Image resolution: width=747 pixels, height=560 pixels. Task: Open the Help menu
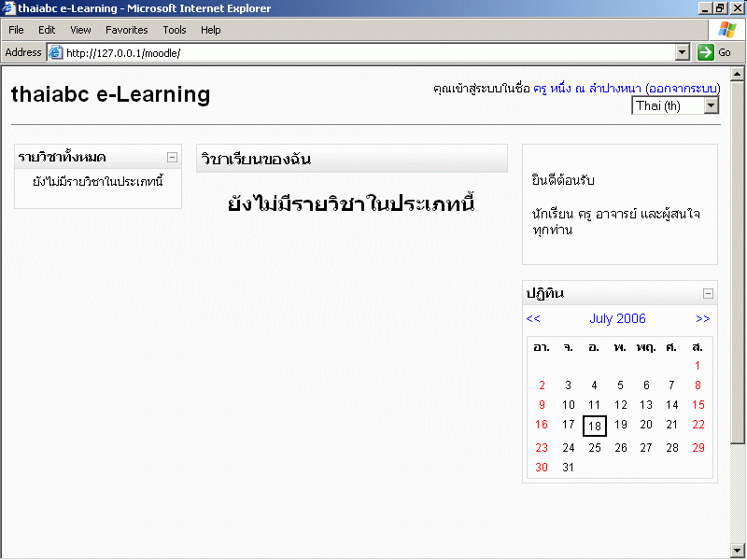click(x=211, y=30)
